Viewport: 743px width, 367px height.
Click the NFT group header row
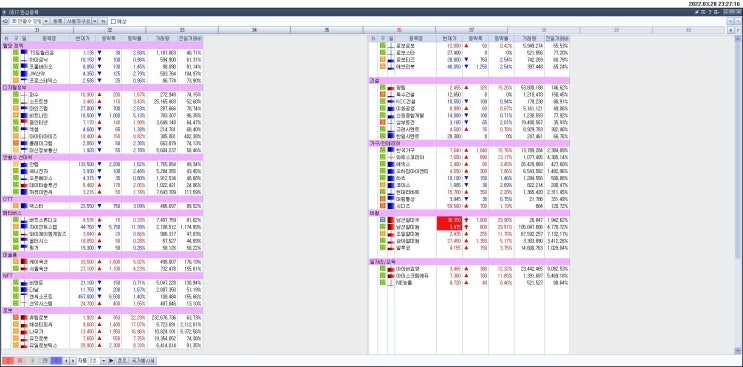102,276
